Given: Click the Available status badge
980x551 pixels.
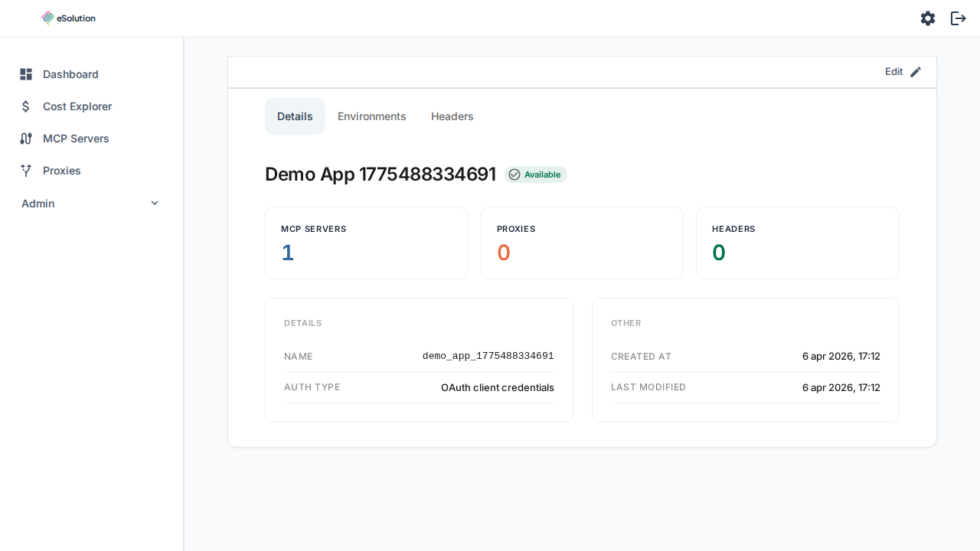Looking at the screenshot, I should 536,174.
